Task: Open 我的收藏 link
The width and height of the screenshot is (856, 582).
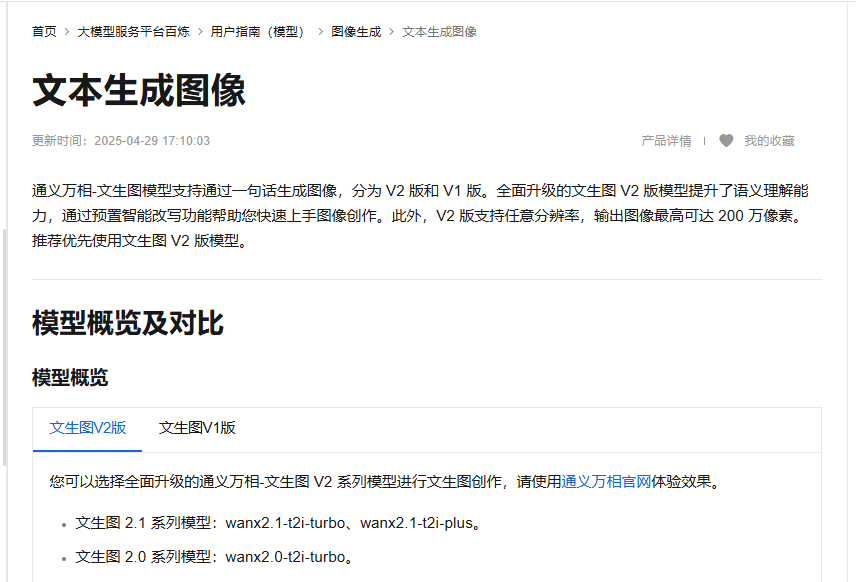Action: pos(769,141)
